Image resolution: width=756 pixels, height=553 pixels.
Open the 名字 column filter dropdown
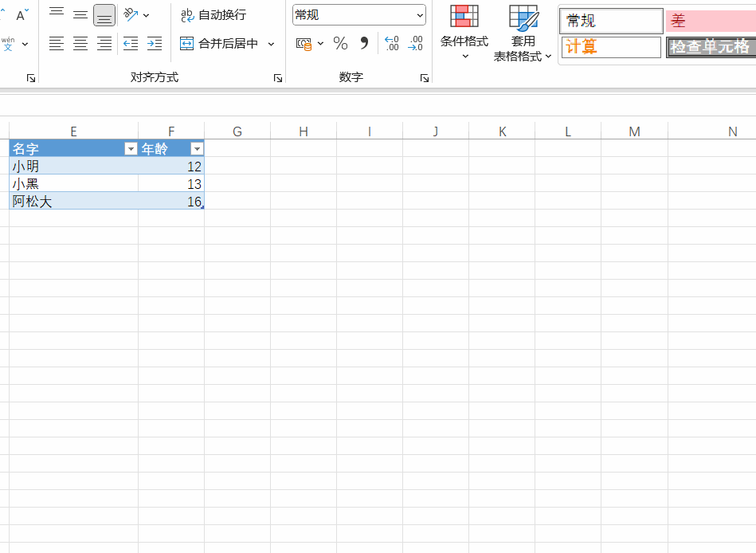(131, 149)
